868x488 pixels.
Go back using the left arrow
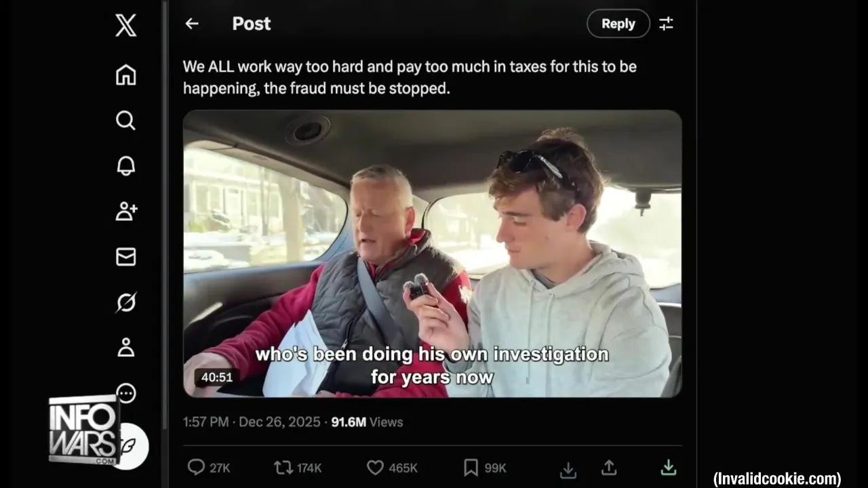tap(192, 24)
